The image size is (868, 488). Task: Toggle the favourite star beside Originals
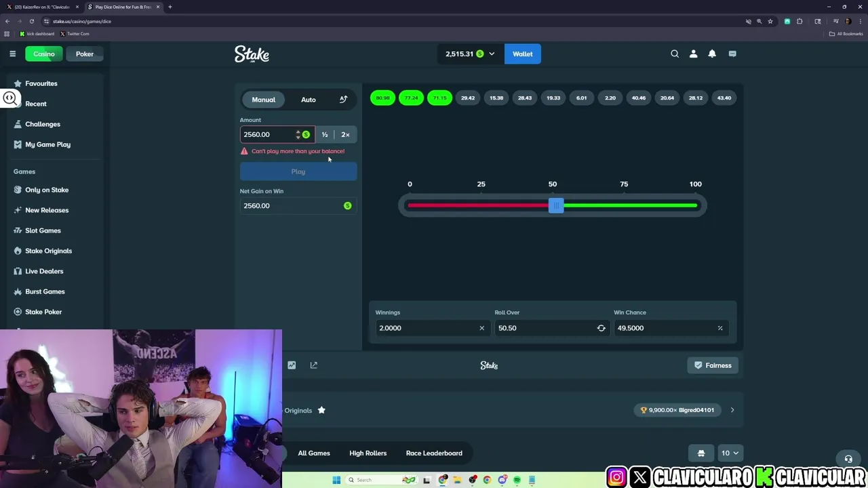click(x=321, y=410)
